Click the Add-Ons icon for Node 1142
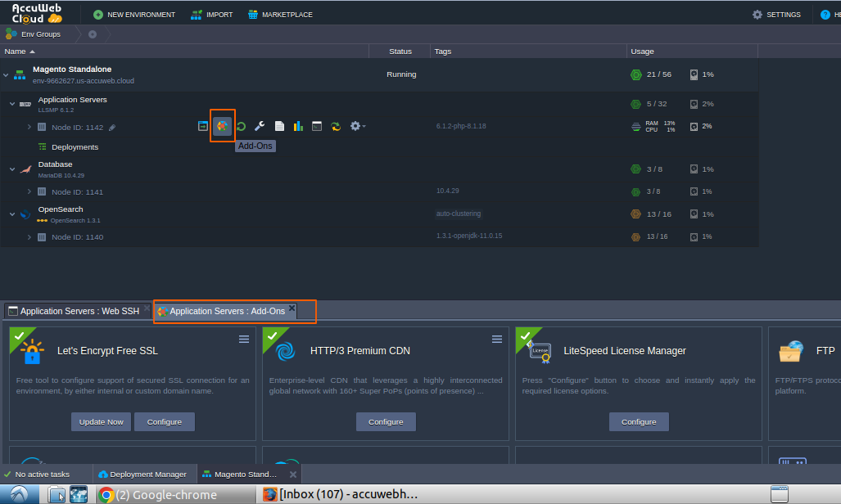 tap(222, 126)
